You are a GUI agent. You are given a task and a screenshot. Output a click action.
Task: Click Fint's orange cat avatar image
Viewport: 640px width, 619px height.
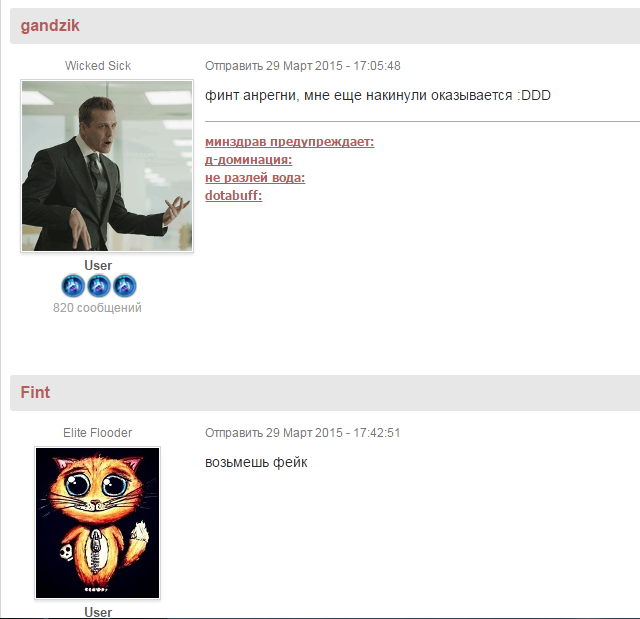[98, 523]
